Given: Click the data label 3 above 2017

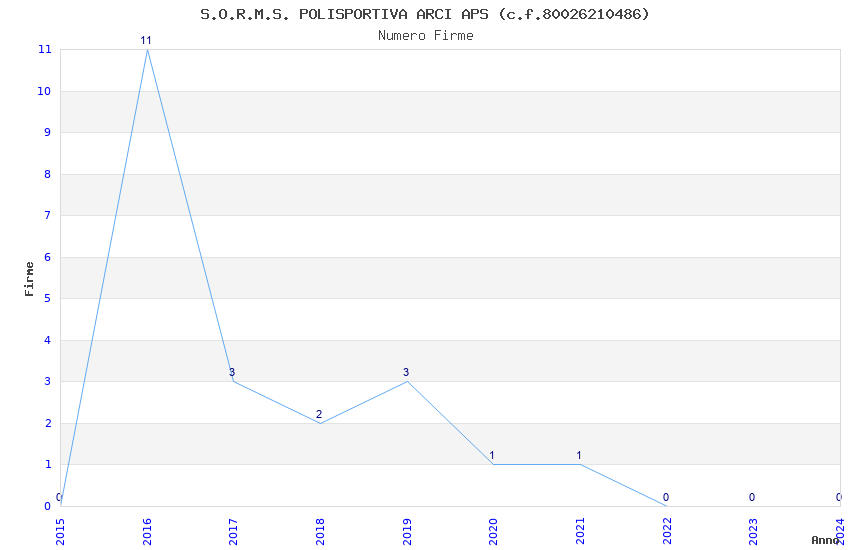Looking at the screenshot, I should point(232,372).
